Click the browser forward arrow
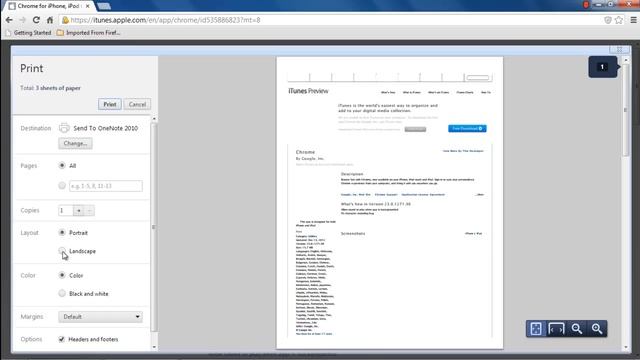The width and height of the screenshot is (640, 360). [x=22, y=20]
